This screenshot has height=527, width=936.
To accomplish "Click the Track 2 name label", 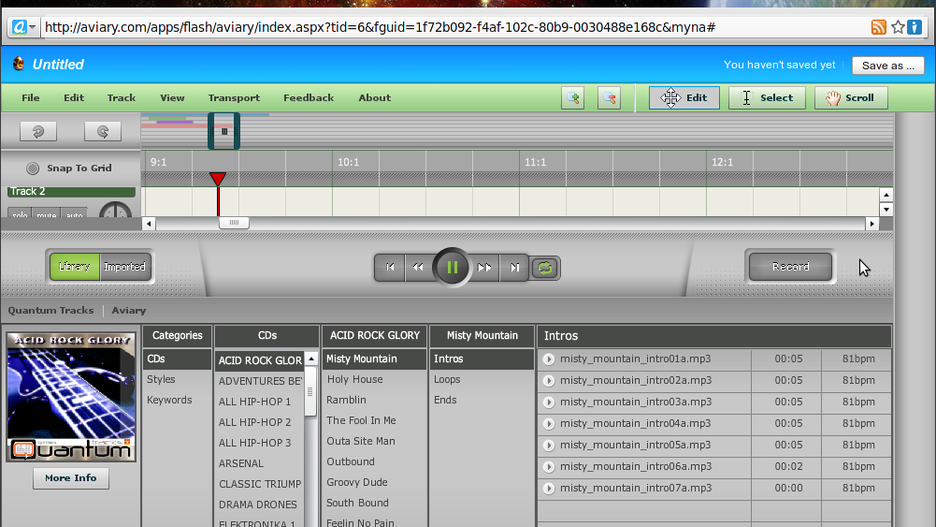I will pos(71,192).
